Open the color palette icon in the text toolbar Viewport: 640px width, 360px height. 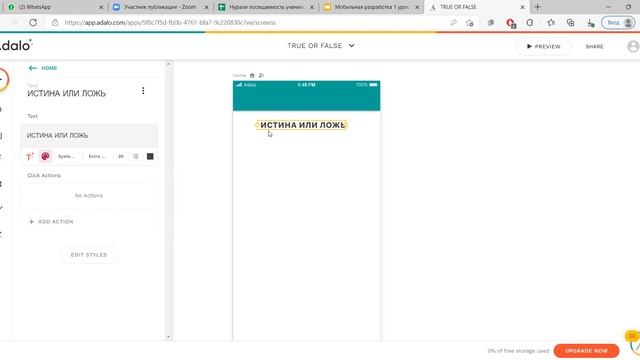45,156
